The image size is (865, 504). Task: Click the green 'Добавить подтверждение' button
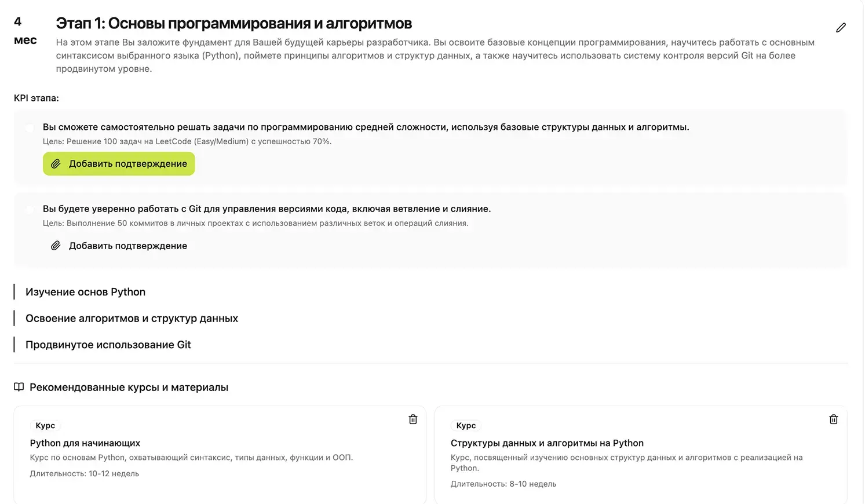pos(119,164)
